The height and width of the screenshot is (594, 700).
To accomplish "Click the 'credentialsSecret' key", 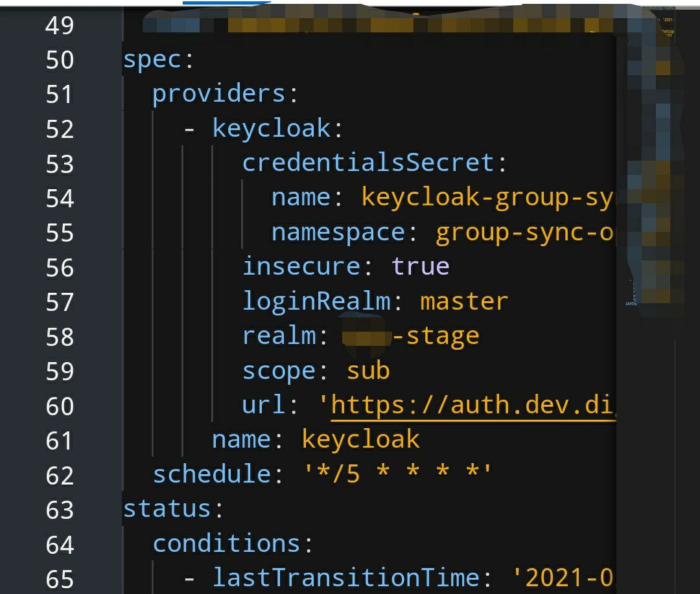I will (368, 163).
